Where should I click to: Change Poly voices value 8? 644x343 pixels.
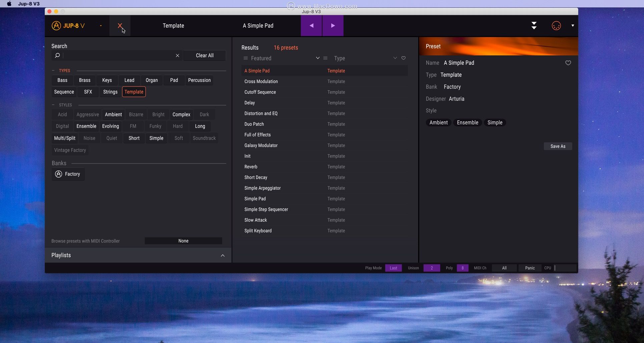coord(463,268)
